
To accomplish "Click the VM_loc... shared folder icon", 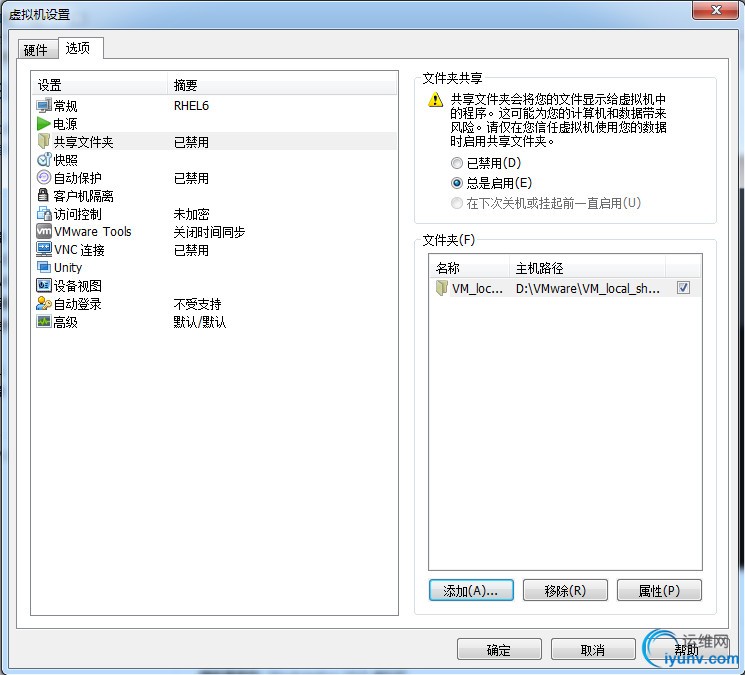I will [442, 287].
